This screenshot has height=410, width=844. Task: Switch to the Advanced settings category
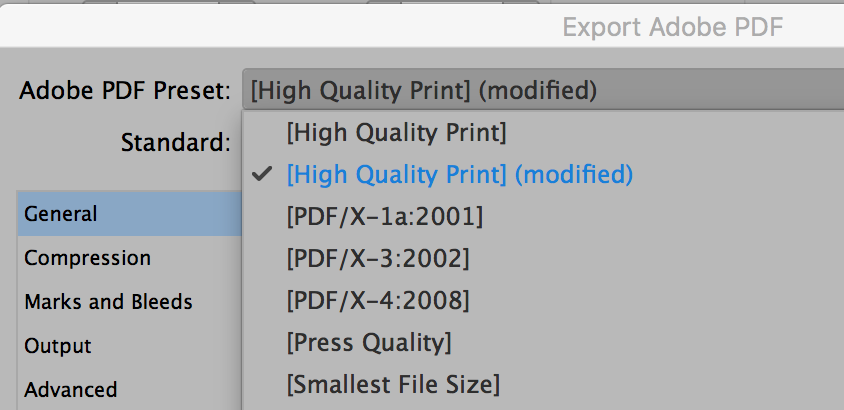(71, 389)
